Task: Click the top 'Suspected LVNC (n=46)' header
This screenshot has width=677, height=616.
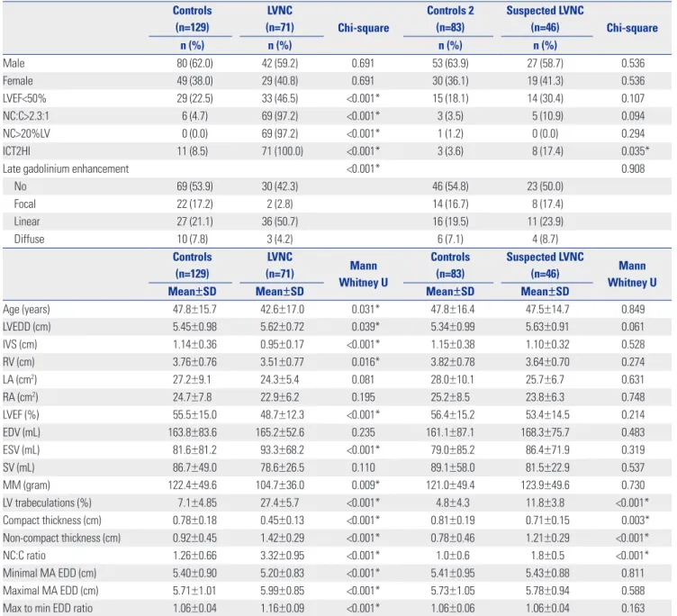Action: pyautogui.click(x=545, y=19)
